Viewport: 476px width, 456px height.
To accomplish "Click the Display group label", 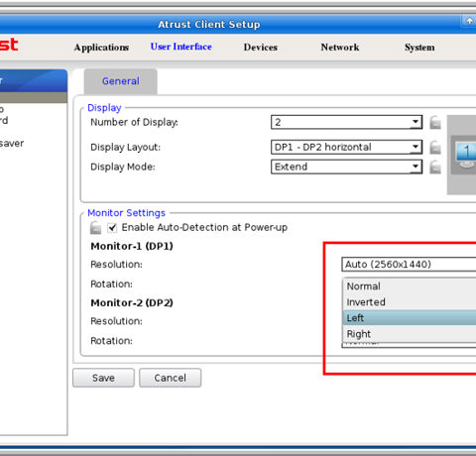I will (104, 108).
